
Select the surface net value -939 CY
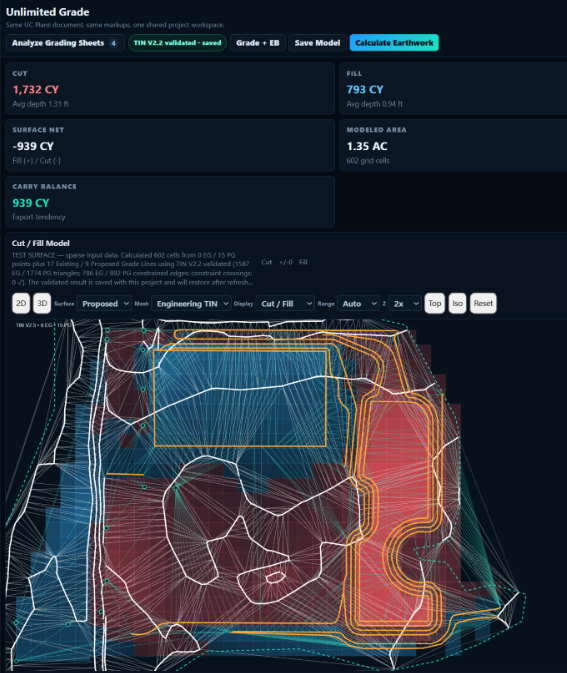coord(33,146)
